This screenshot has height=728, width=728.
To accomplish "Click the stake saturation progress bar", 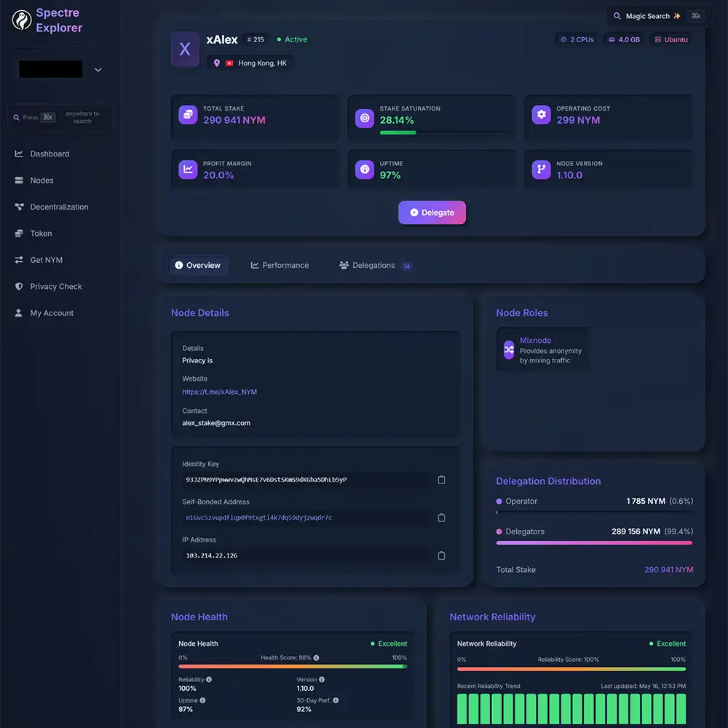I will coord(444,132).
